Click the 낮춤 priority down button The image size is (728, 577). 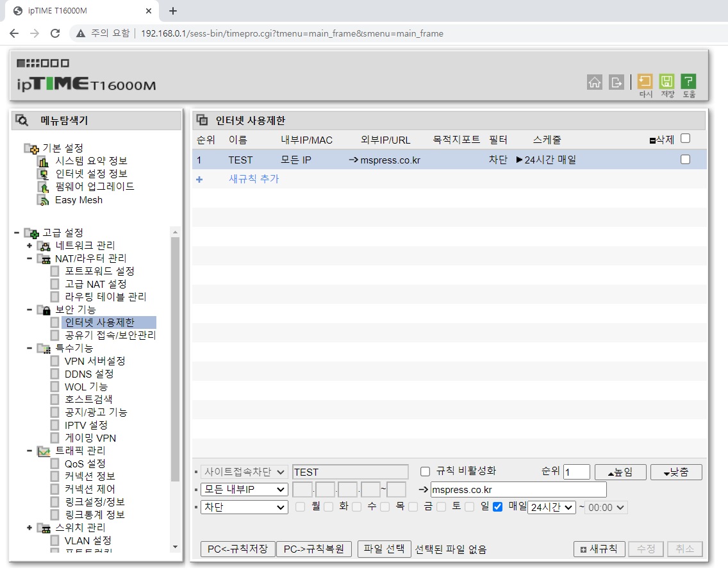tap(676, 472)
